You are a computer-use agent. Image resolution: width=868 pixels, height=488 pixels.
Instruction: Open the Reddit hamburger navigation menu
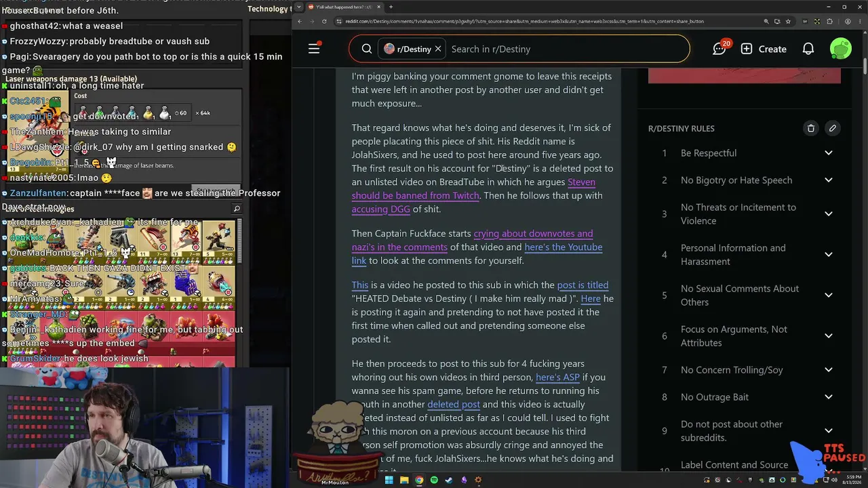coord(314,48)
